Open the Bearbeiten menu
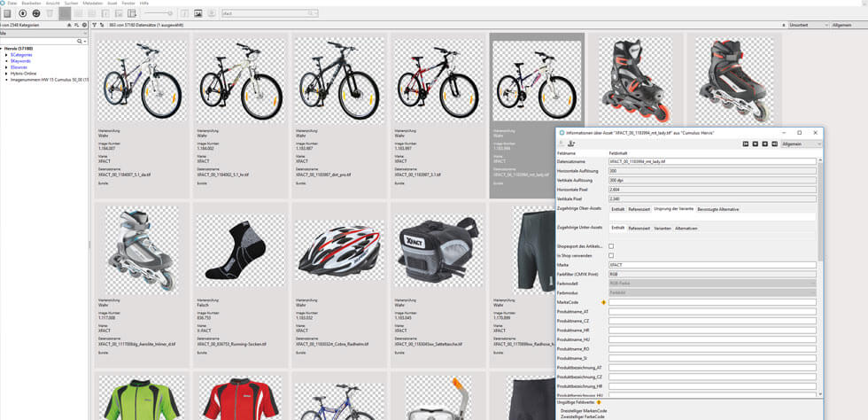Image resolution: width=868 pixels, height=420 pixels. [31, 3]
